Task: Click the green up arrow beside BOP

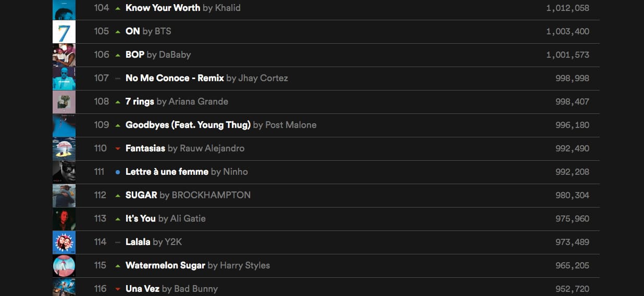Action: click(x=118, y=55)
